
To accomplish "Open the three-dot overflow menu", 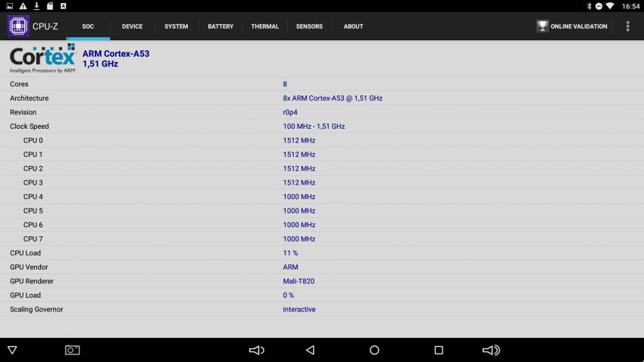I will [x=627, y=27].
